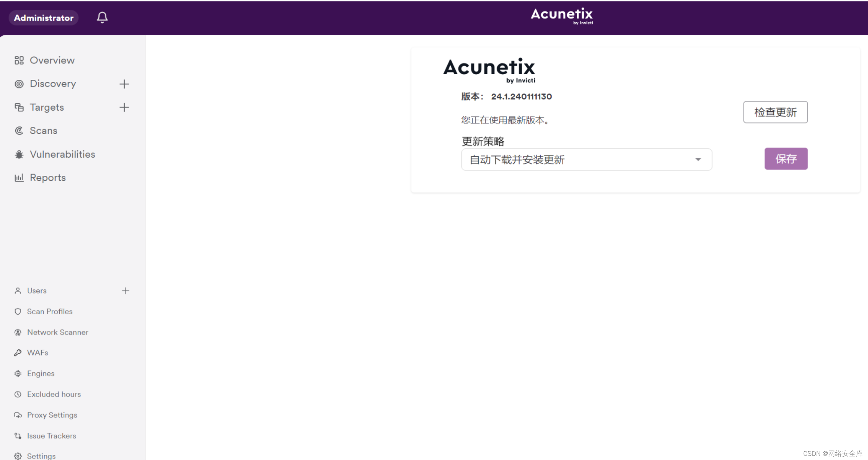Add a new target with plus icon
The image size is (868, 460).
point(124,107)
